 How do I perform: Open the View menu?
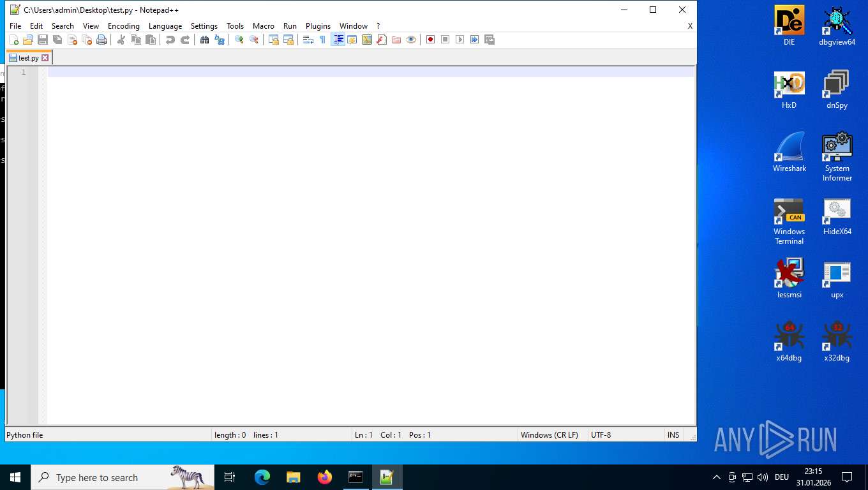click(x=91, y=26)
